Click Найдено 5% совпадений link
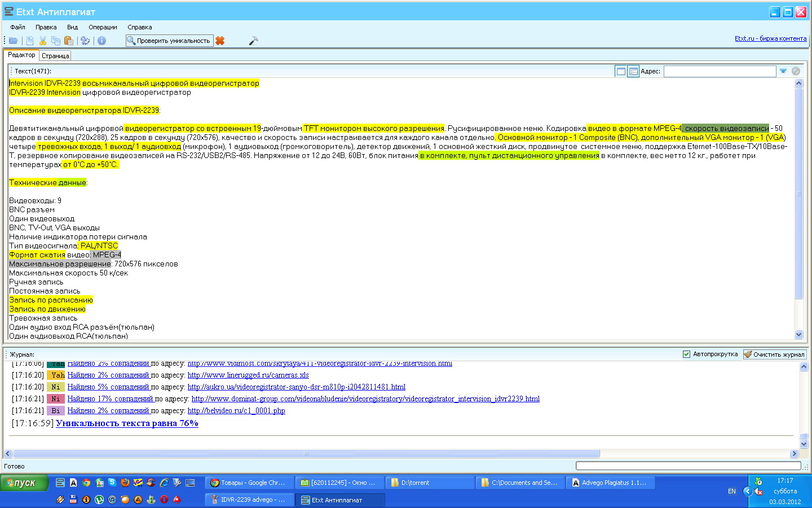This screenshot has height=508, width=812. pos(108,387)
